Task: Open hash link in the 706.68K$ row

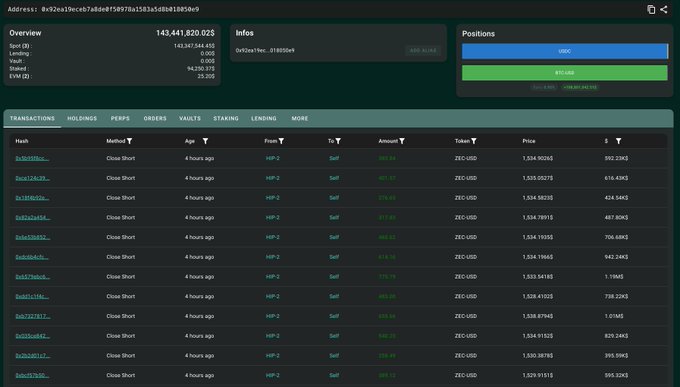Action: 33,237
